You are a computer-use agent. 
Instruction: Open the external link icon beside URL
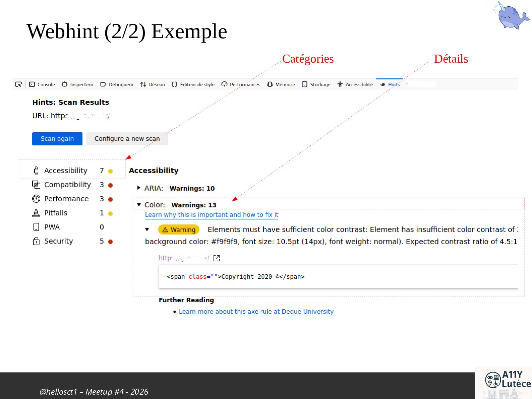pos(217,258)
